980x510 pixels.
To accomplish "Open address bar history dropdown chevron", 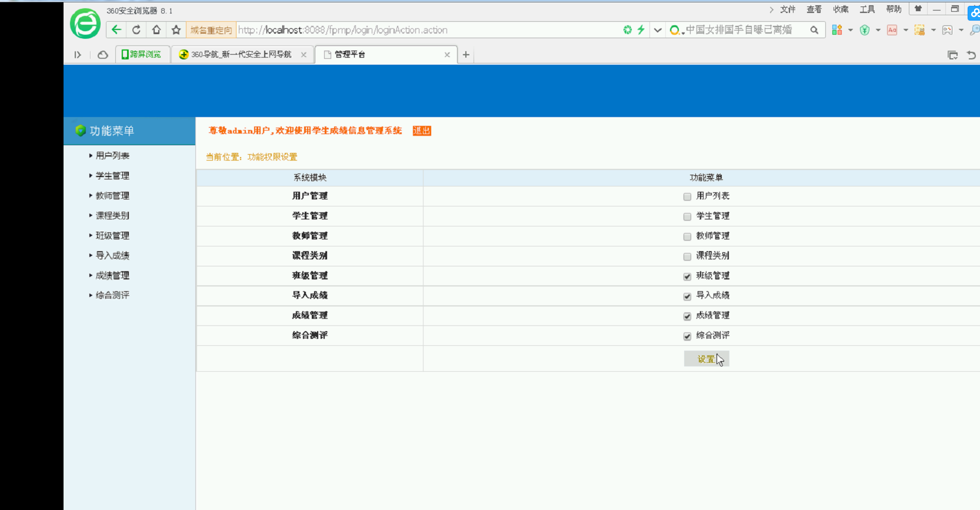I will [658, 30].
